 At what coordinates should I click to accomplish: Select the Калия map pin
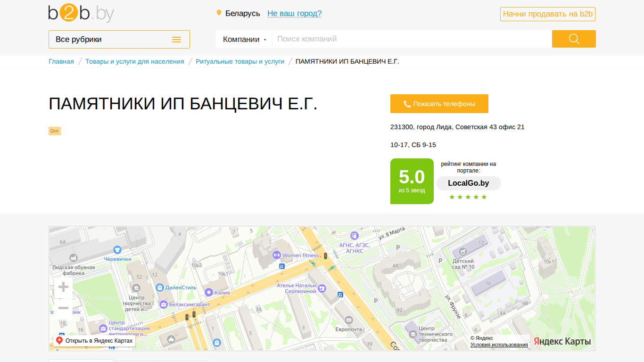209,292
